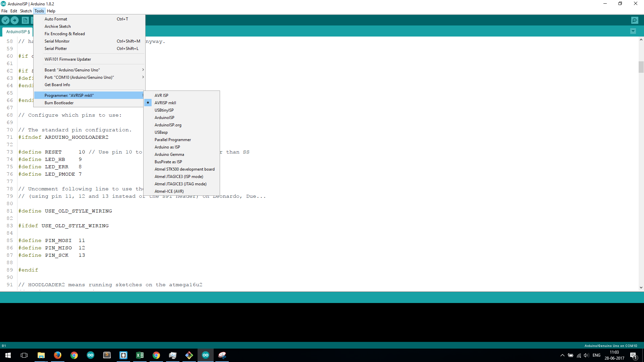This screenshot has width=644, height=362.
Task: Select ArduinoISP.org programmer
Action: [182, 125]
